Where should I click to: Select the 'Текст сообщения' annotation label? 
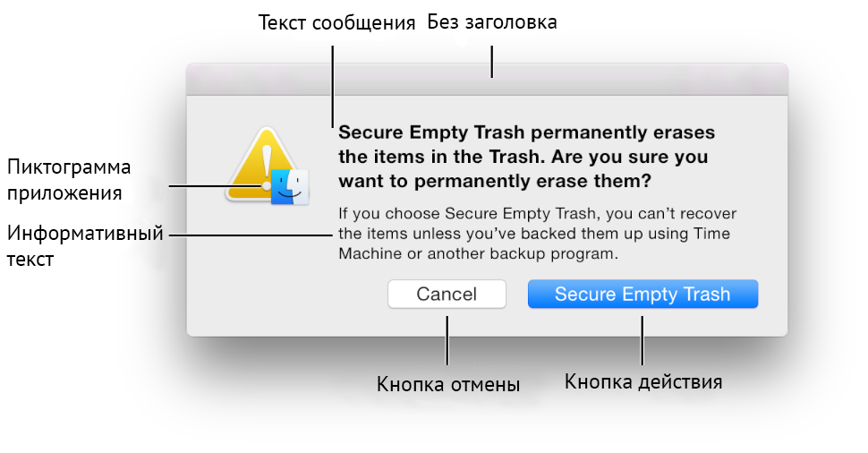pos(336,22)
